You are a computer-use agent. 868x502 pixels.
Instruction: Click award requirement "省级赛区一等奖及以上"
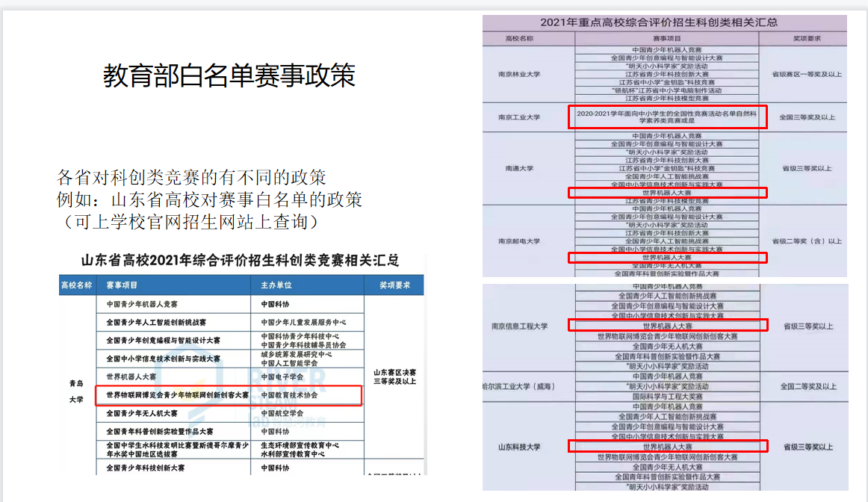[807, 74]
